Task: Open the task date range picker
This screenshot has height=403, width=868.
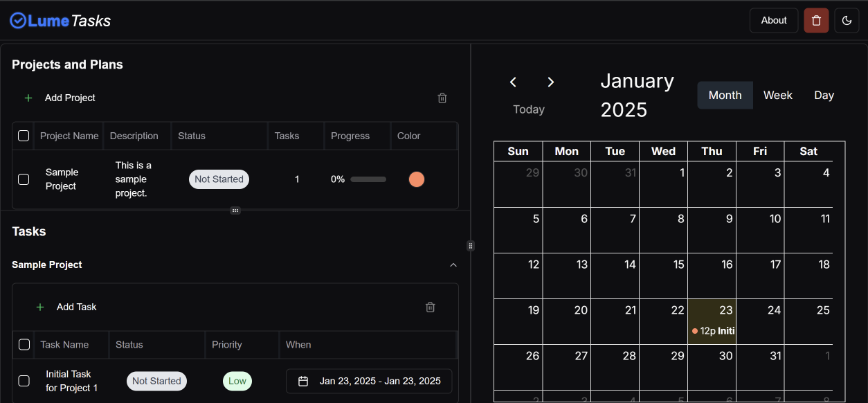Action: (x=369, y=381)
